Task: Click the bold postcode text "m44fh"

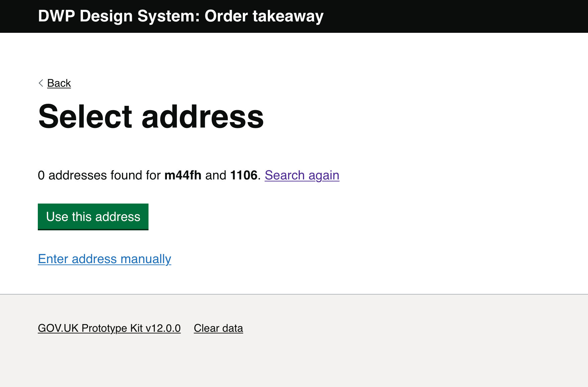Action: (x=183, y=175)
